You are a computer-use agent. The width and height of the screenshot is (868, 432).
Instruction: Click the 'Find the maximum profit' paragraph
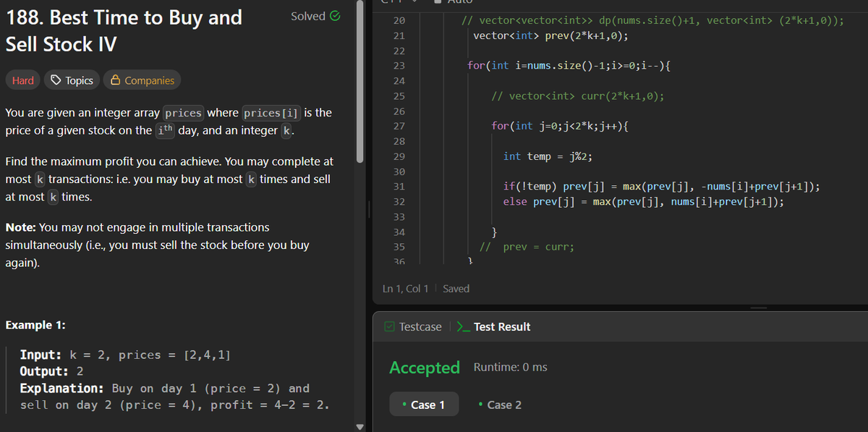[x=169, y=179]
